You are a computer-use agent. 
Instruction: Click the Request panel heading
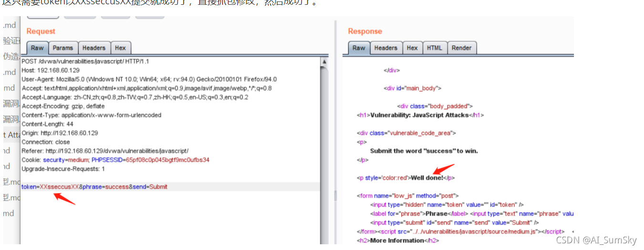coord(41,31)
